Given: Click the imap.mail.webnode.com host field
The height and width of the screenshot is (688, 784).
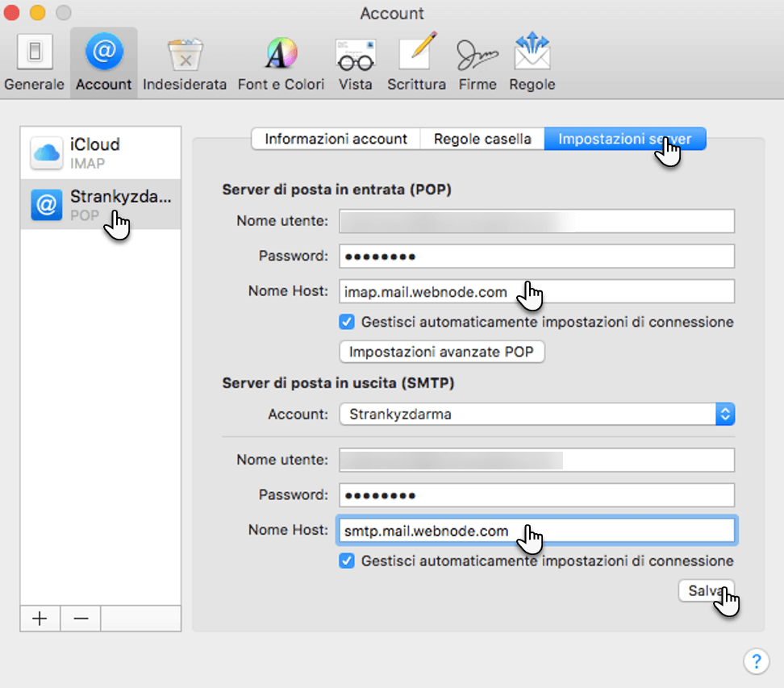Looking at the screenshot, I should [536, 291].
